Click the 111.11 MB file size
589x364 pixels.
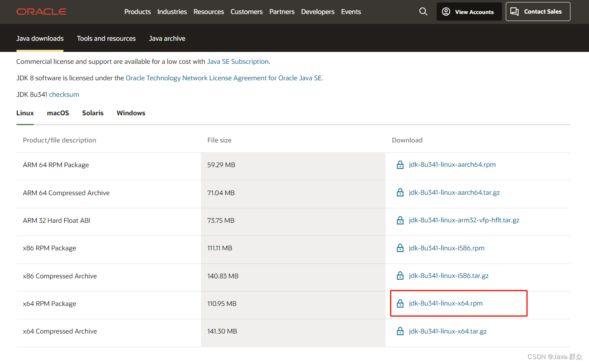(220, 248)
